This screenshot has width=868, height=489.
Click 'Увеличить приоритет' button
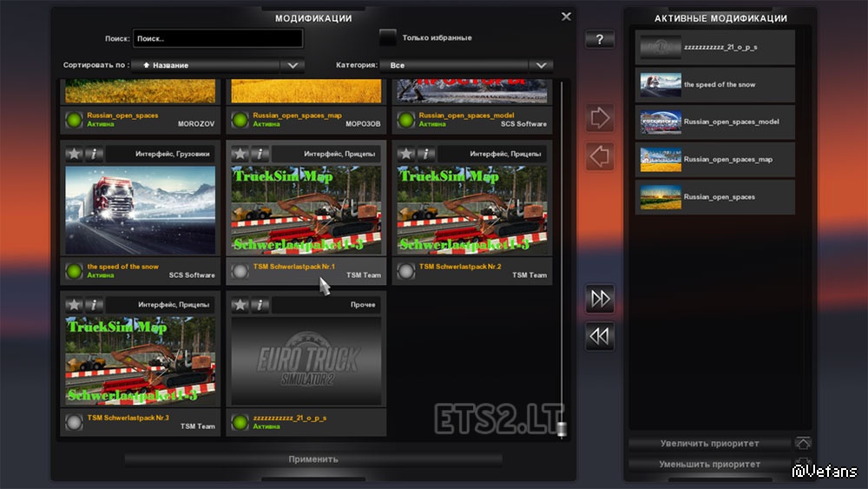(x=710, y=443)
